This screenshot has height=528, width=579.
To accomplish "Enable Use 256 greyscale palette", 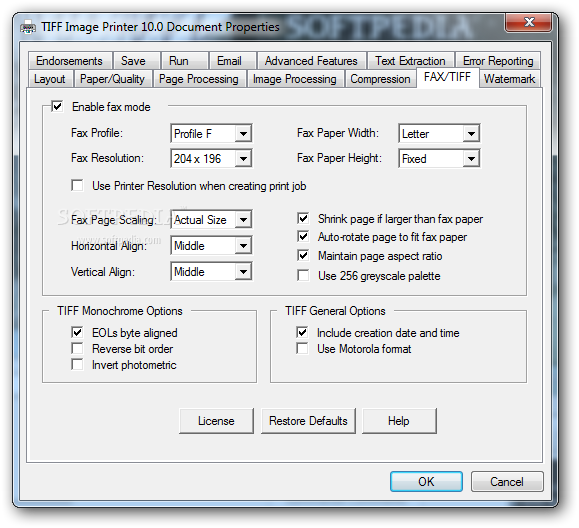I will click(303, 275).
